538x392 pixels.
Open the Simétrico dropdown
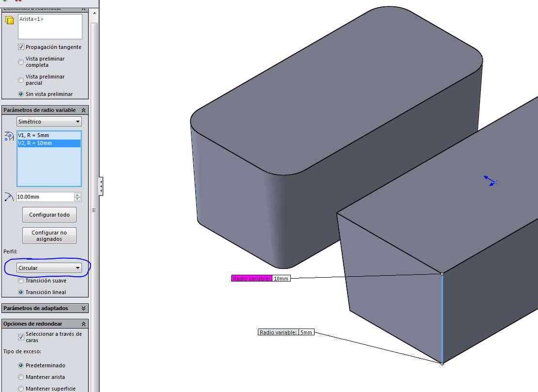(x=49, y=122)
